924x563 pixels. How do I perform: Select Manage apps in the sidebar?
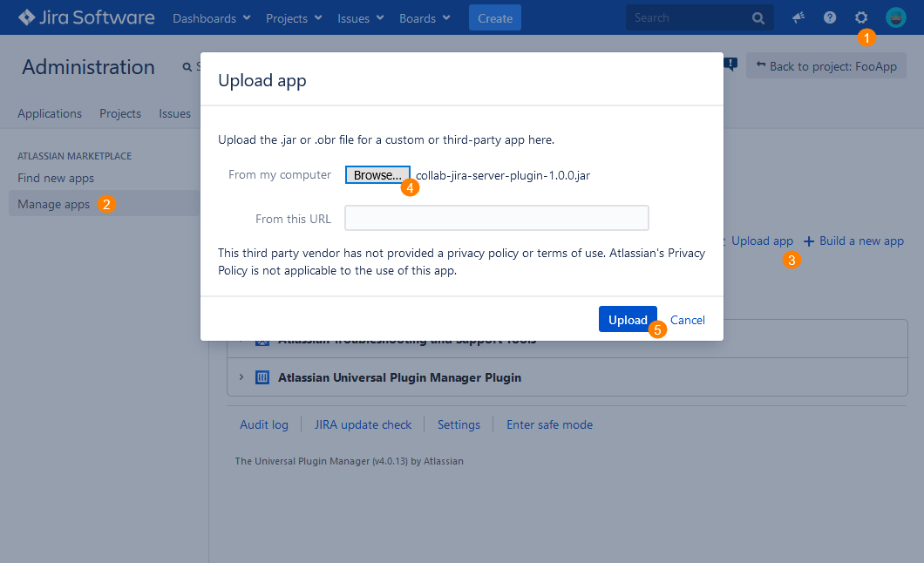[53, 204]
